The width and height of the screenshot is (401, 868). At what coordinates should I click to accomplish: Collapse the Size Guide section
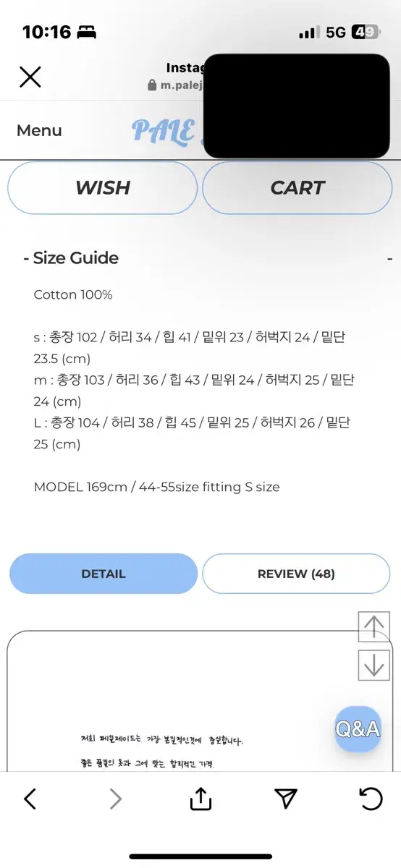(208, 258)
